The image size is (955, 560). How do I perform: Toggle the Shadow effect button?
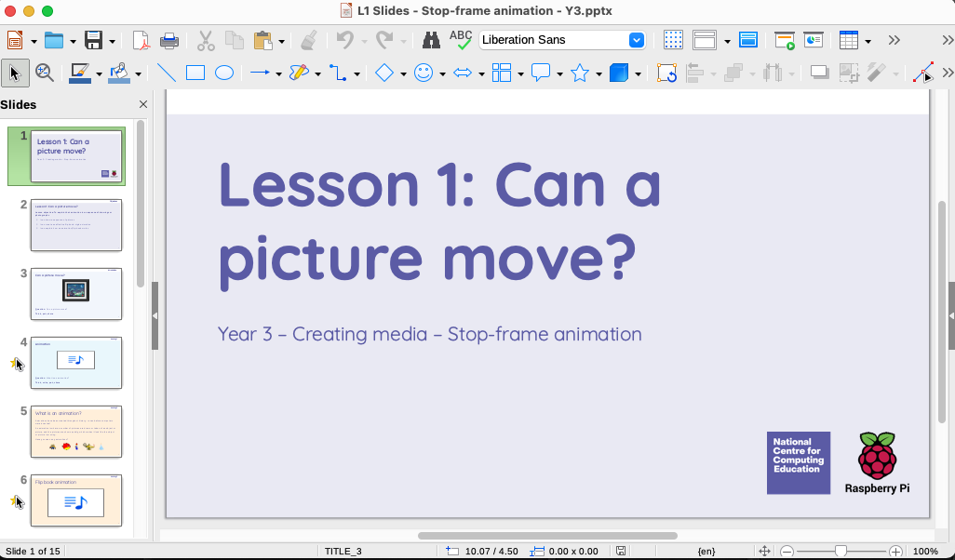pyautogui.click(x=819, y=73)
